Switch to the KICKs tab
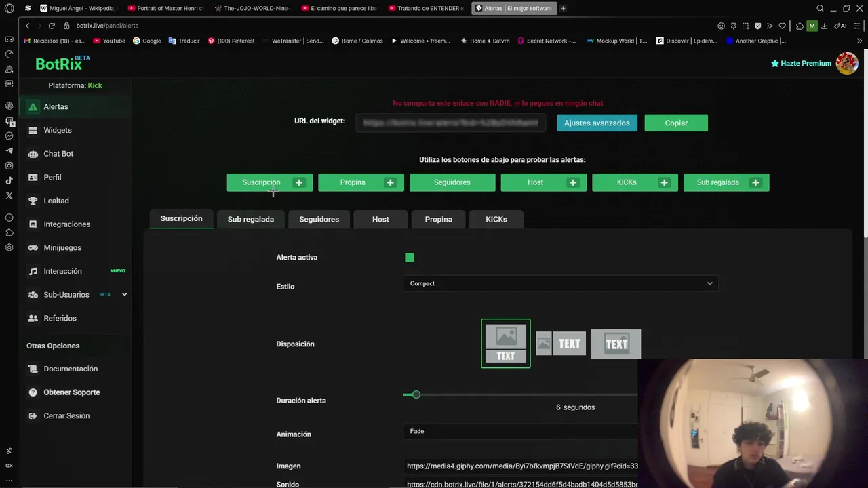Viewport: 868px width, 488px height. tap(496, 219)
